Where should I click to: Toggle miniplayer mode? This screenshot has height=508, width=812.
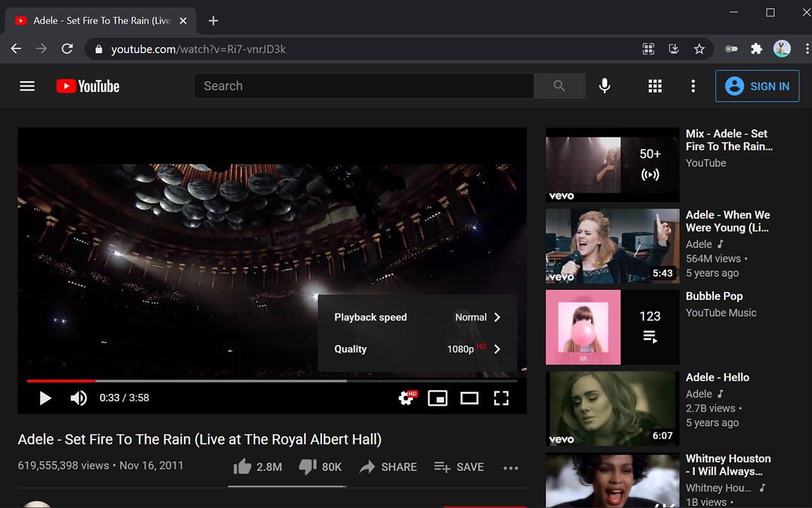pos(438,398)
